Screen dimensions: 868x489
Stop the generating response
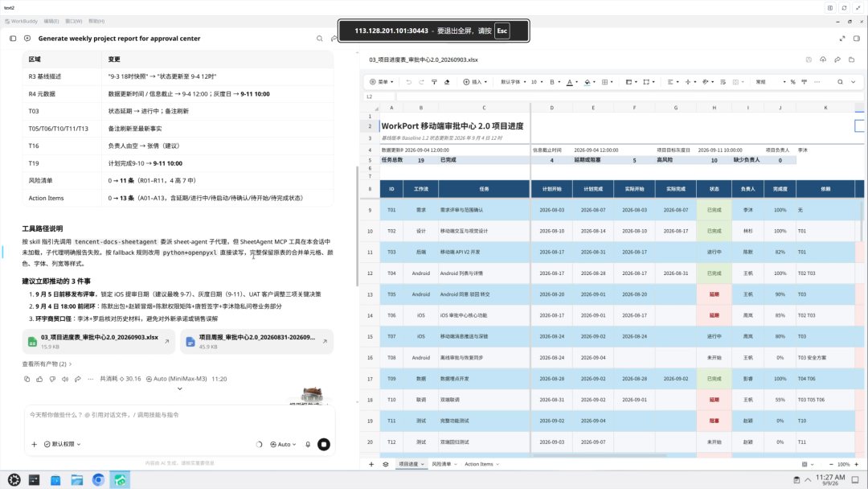(324, 444)
